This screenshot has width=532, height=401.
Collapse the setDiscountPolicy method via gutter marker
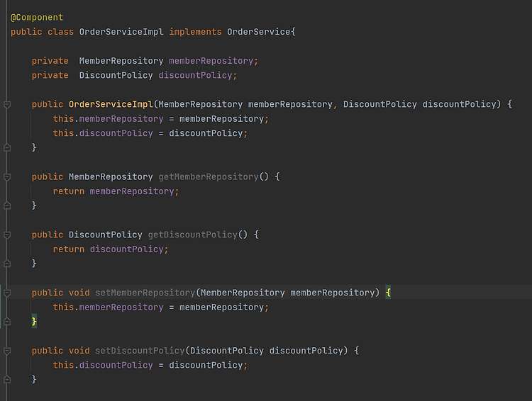click(7, 351)
